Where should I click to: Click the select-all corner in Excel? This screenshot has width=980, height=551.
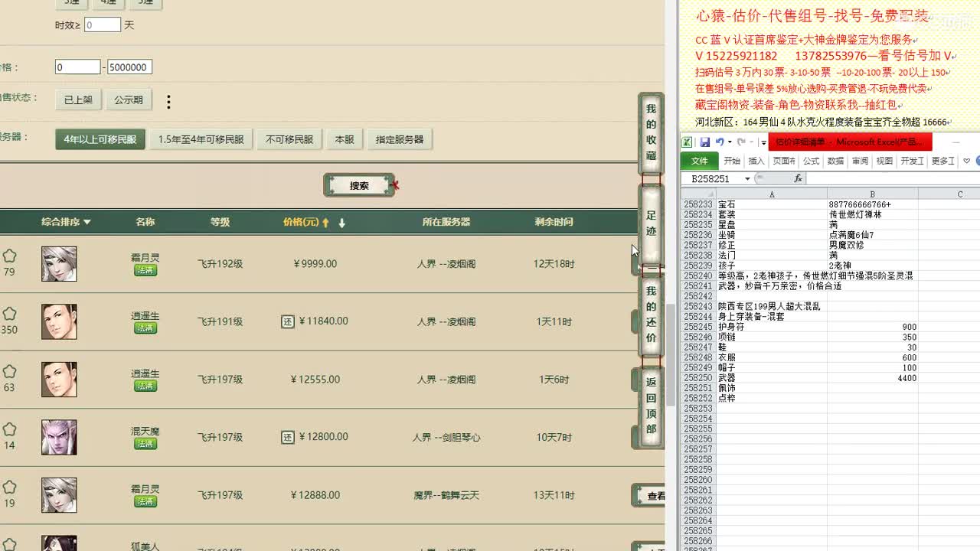coord(698,194)
